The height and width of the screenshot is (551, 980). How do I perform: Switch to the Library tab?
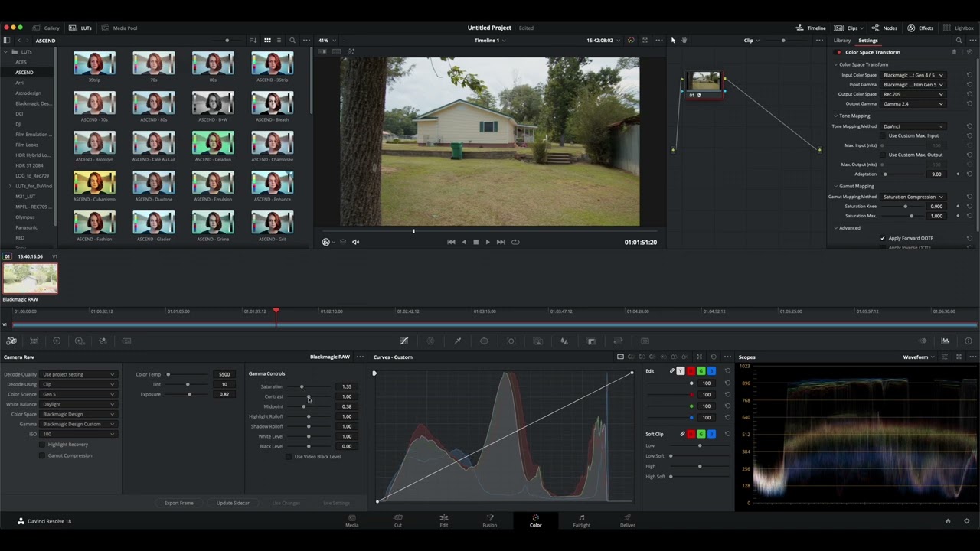pos(842,41)
